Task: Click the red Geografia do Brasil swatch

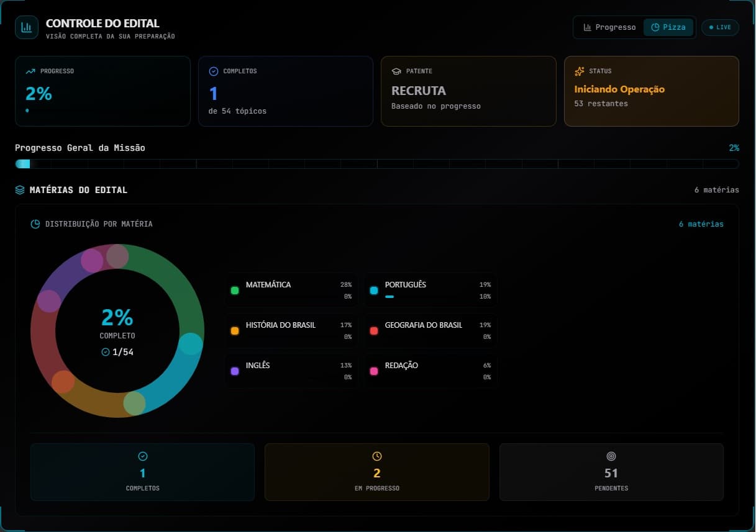Action: tap(374, 331)
